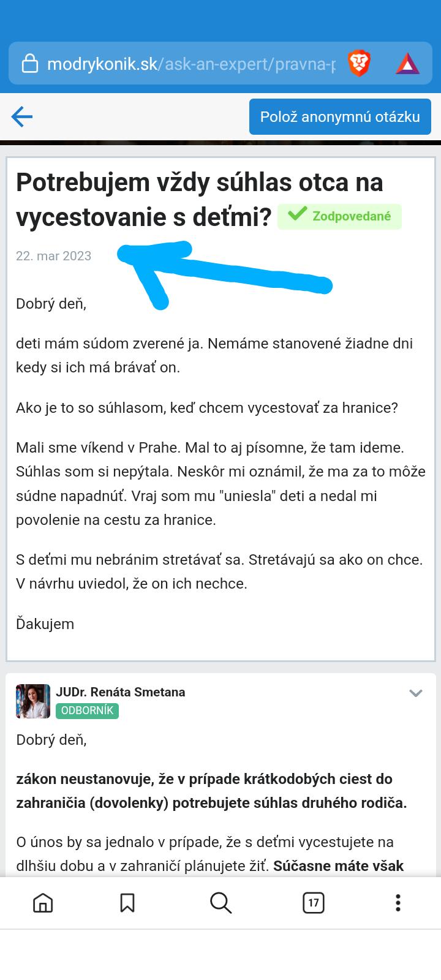Open the three-dot browser menu
441x980 pixels.
398,902
